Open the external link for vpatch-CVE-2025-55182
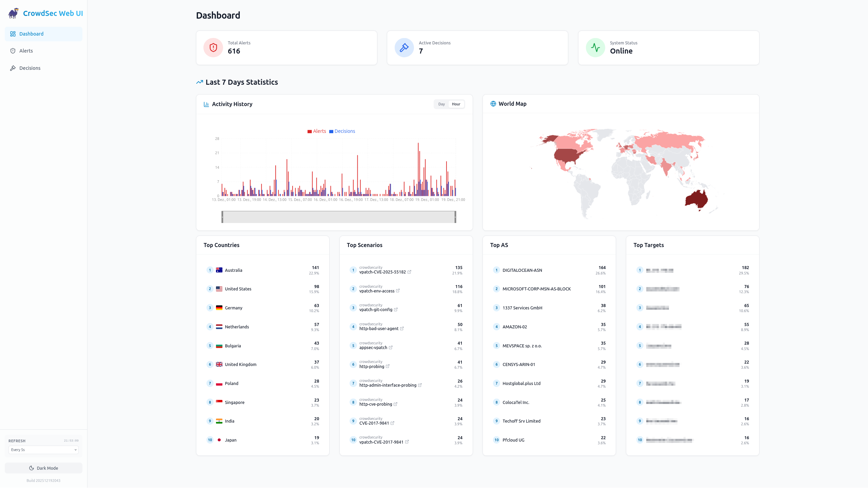 pyautogui.click(x=410, y=272)
